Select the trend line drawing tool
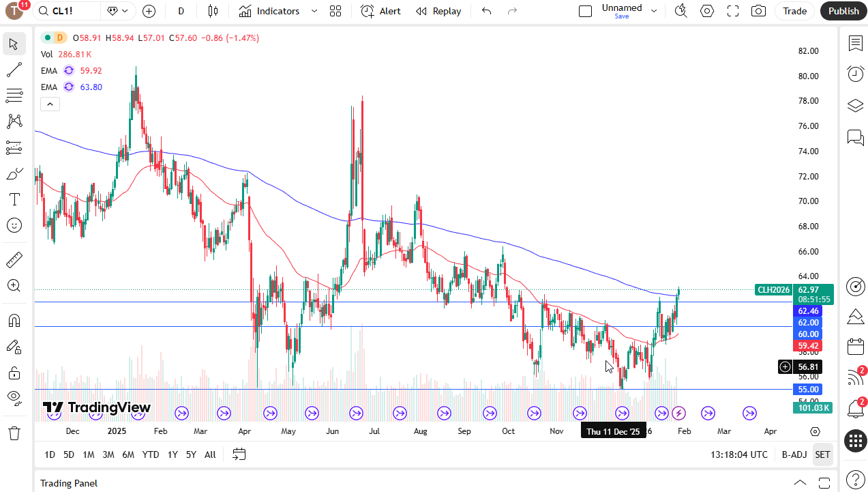The height and width of the screenshot is (492, 868). click(14, 70)
